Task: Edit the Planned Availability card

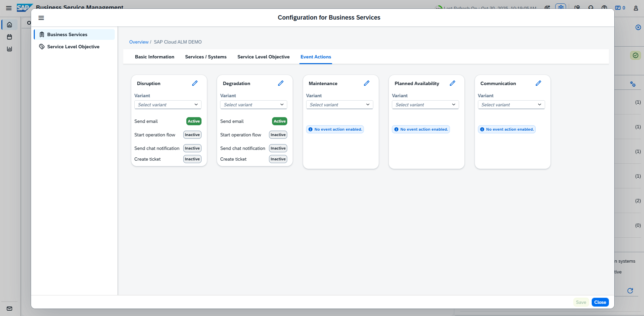Action: coord(452,83)
